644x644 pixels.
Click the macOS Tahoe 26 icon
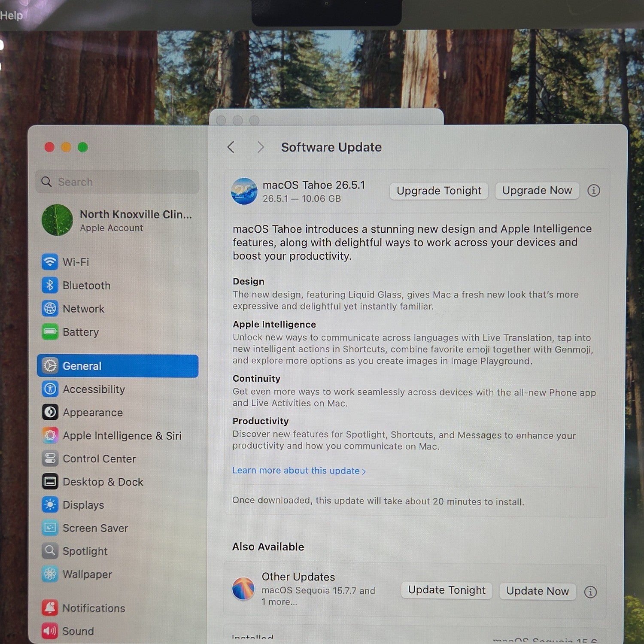click(244, 191)
